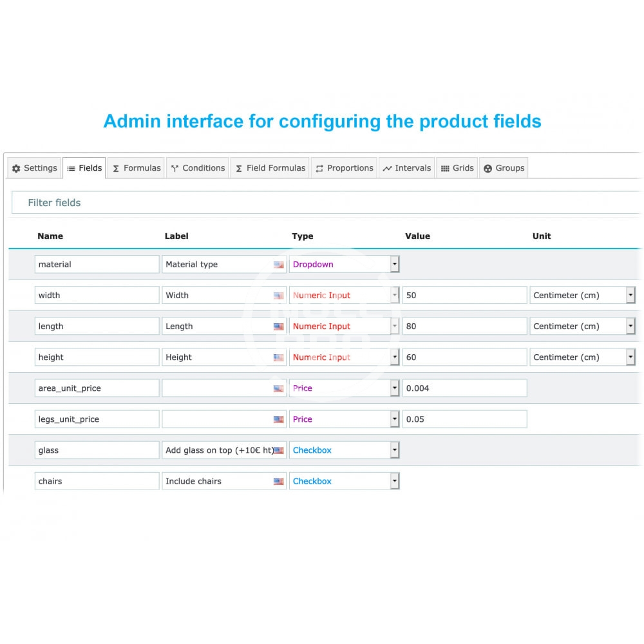
Task: Go to the Grids tab
Action: [x=457, y=168]
